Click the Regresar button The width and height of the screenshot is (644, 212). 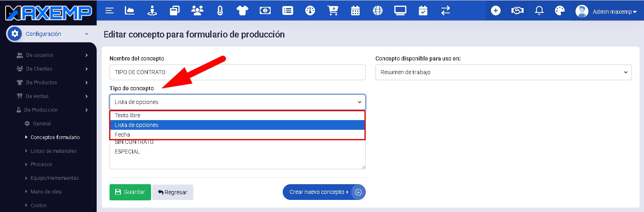point(173,192)
